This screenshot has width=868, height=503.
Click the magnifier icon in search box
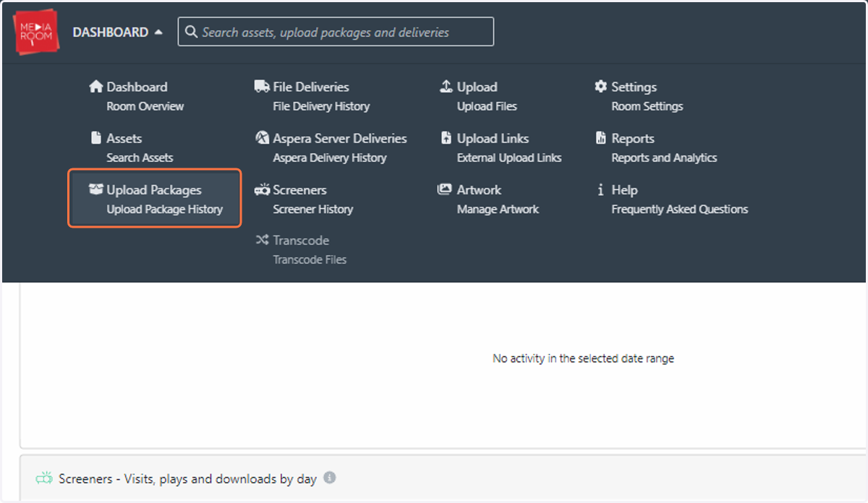[192, 32]
